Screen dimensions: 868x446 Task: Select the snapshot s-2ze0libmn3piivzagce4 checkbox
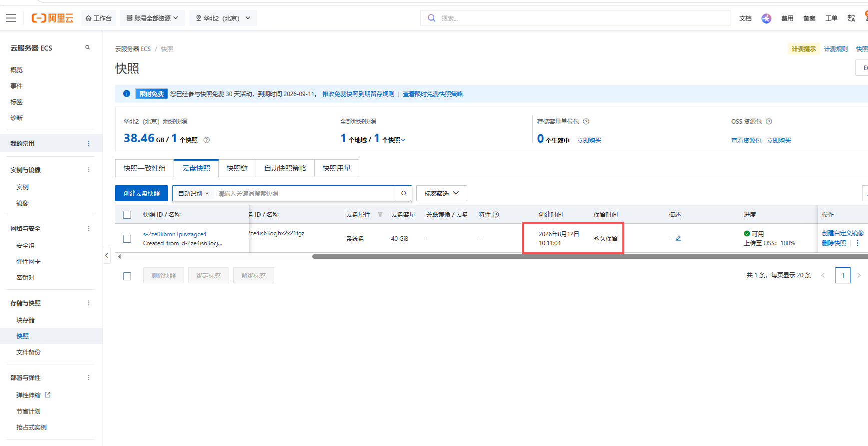pos(127,239)
